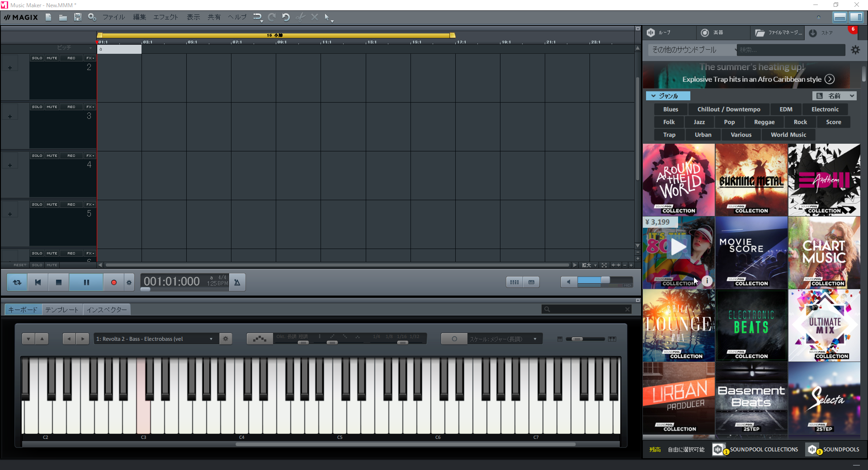This screenshot has height=470, width=868.
Task: Select the next instrument with the right arrow
Action: (83, 339)
